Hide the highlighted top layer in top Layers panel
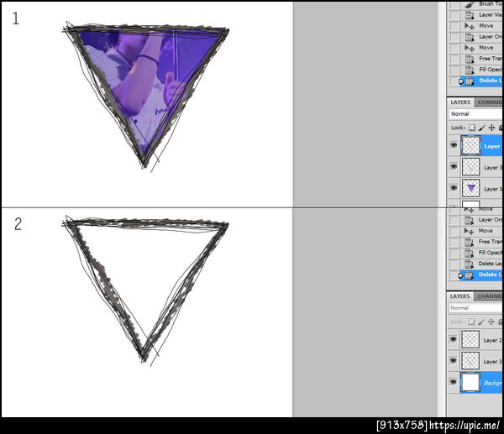 (454, 145)
